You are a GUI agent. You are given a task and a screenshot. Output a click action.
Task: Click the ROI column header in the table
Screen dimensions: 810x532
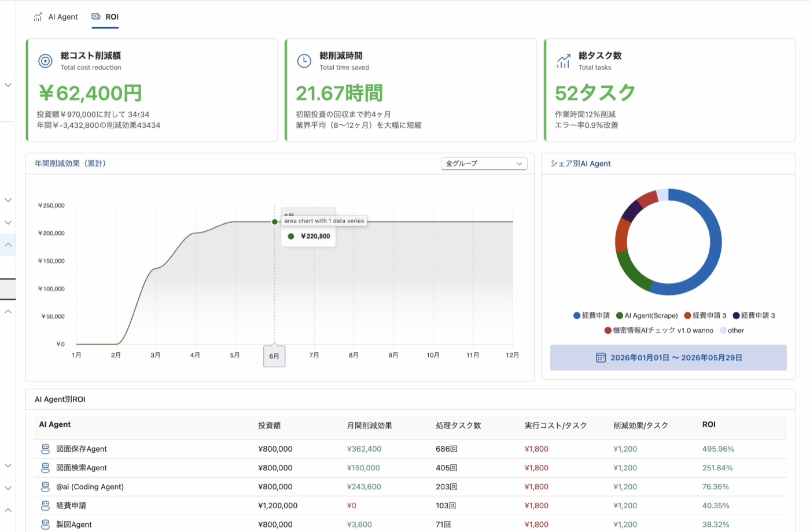(x=709, y=424)
